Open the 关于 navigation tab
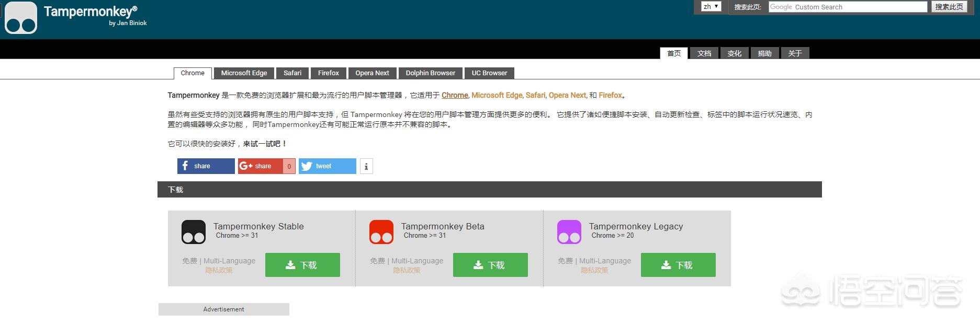 coord(795,53)
